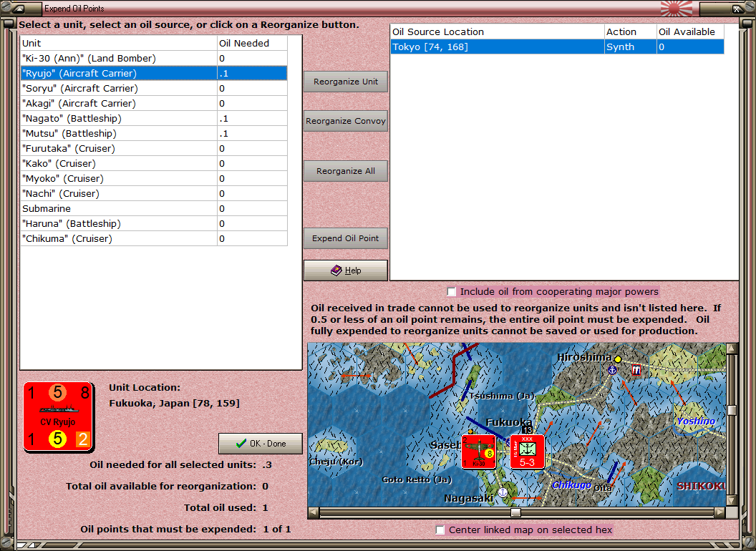Toggle center linked map on selected hex

[440, 530]
